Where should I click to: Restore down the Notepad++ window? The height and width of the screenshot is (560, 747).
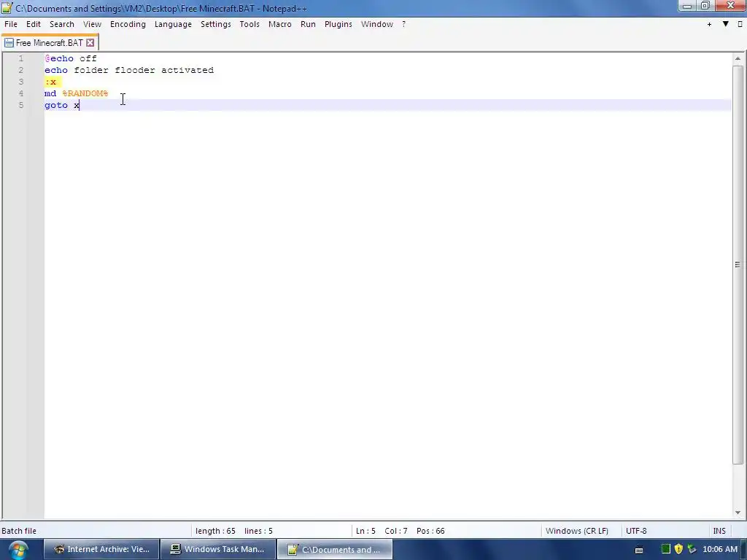[705, 6]
